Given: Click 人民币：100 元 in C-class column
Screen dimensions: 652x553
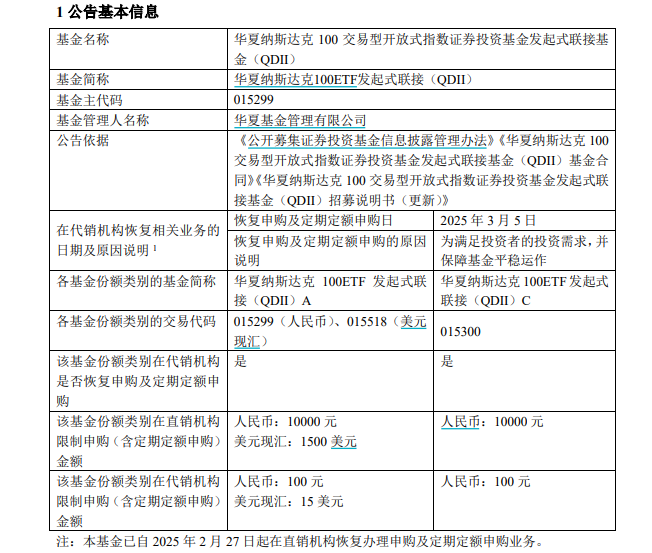Looking at the screenshot, I should click(486, 482).
